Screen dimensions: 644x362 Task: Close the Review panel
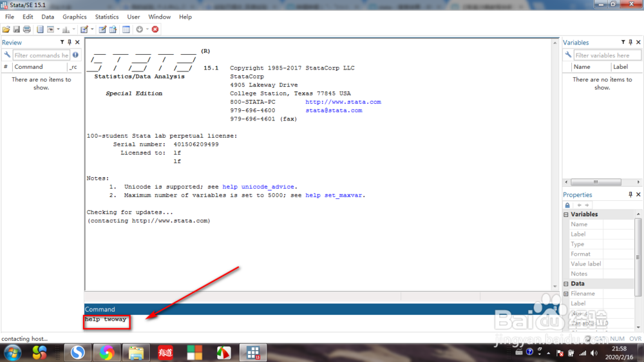tap(77, 42)
